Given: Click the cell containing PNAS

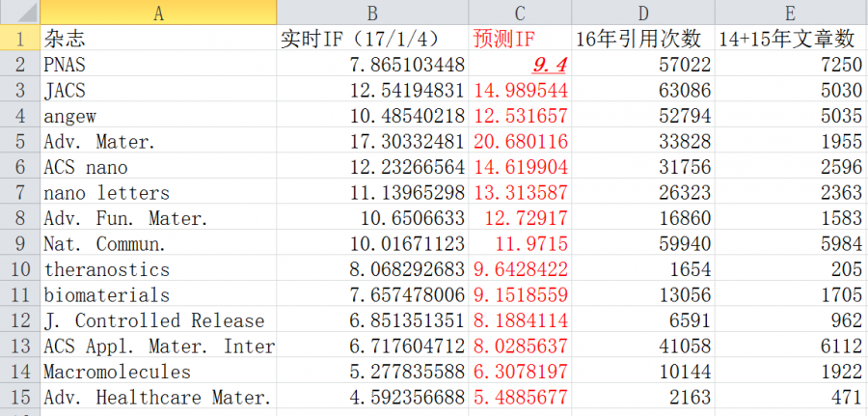Looking at the screenshot, I should 158,65.
